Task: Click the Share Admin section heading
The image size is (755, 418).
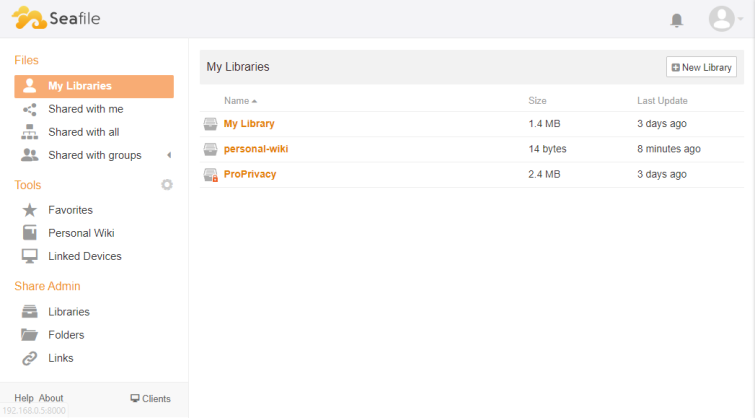Action: pos(47,286)
